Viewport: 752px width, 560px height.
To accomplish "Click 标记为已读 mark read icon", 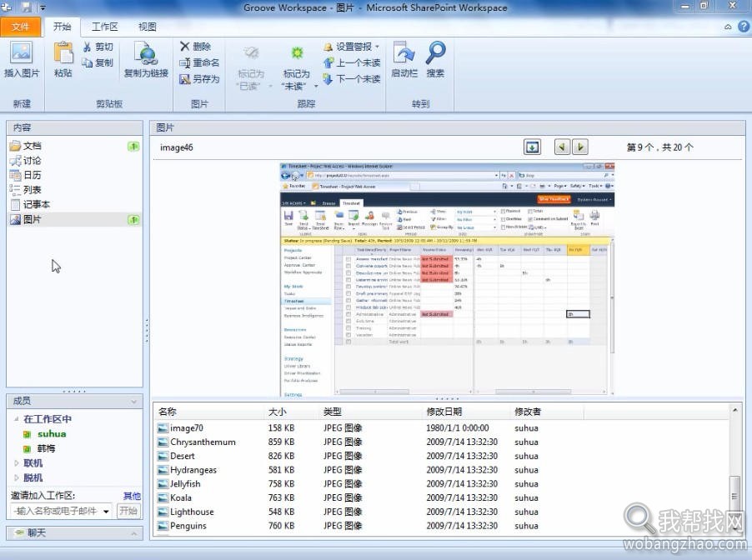I will (251, 52).
